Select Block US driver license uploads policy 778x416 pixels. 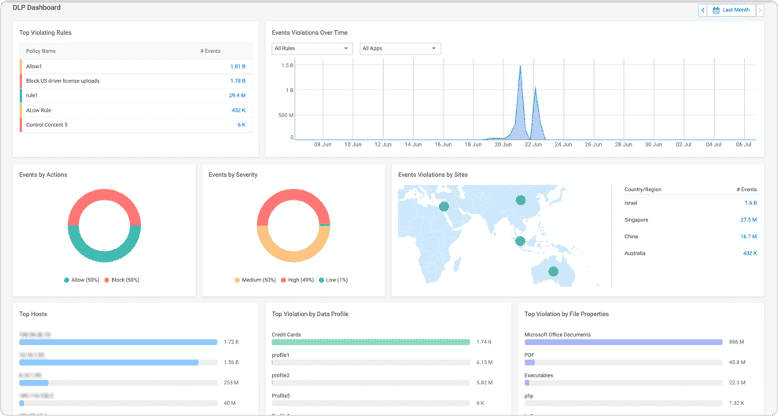(136, 81)
